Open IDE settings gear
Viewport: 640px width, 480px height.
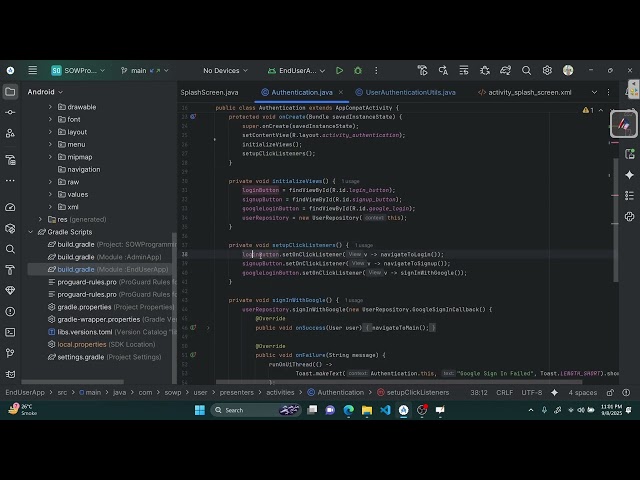pyautogui.click(x=547, y=71)
